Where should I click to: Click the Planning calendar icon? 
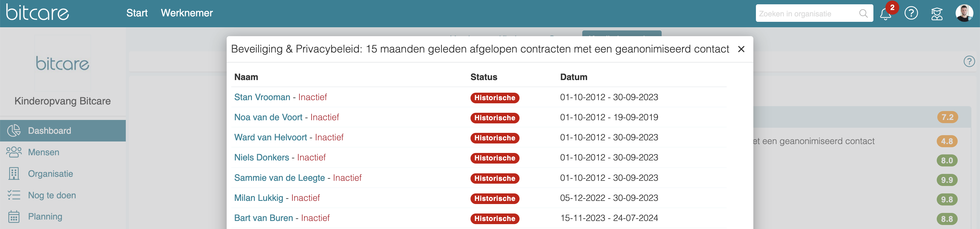(14, 216)
